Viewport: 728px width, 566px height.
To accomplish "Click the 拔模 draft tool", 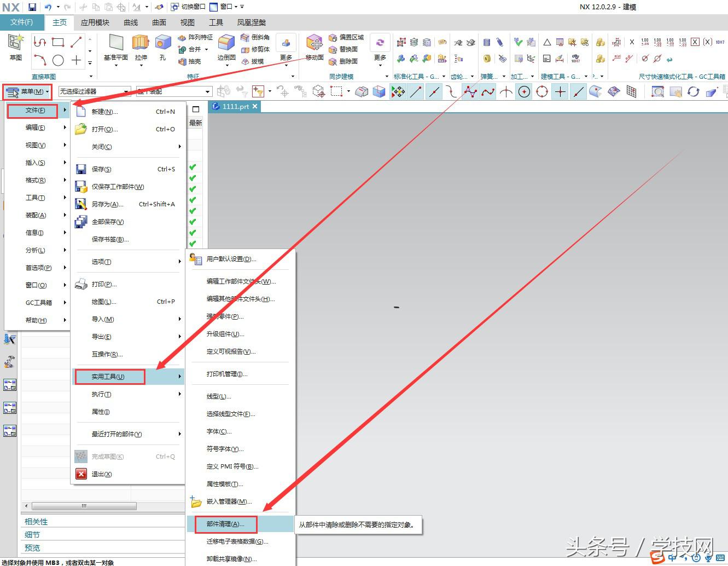I will 253,61.
